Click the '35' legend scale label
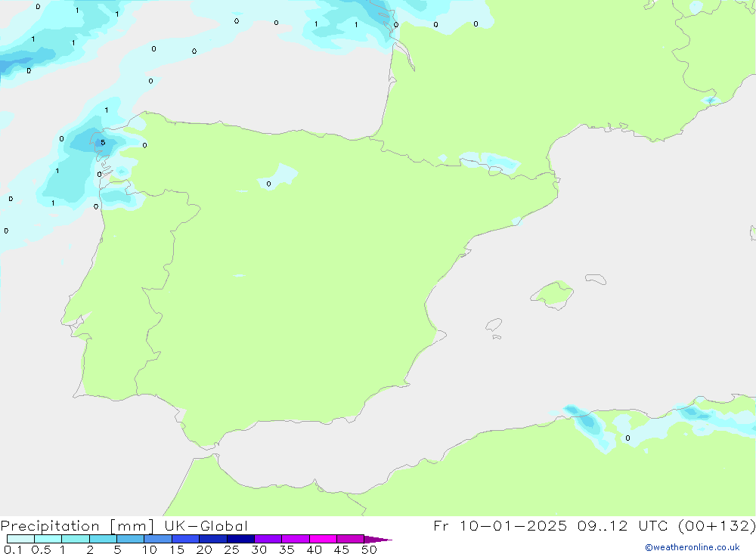 click(287, 549)
